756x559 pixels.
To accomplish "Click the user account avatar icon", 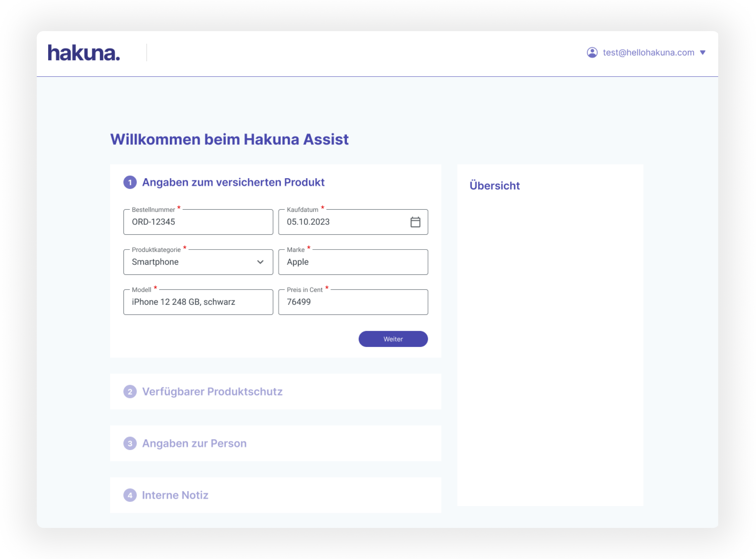I will click(592, 53).
